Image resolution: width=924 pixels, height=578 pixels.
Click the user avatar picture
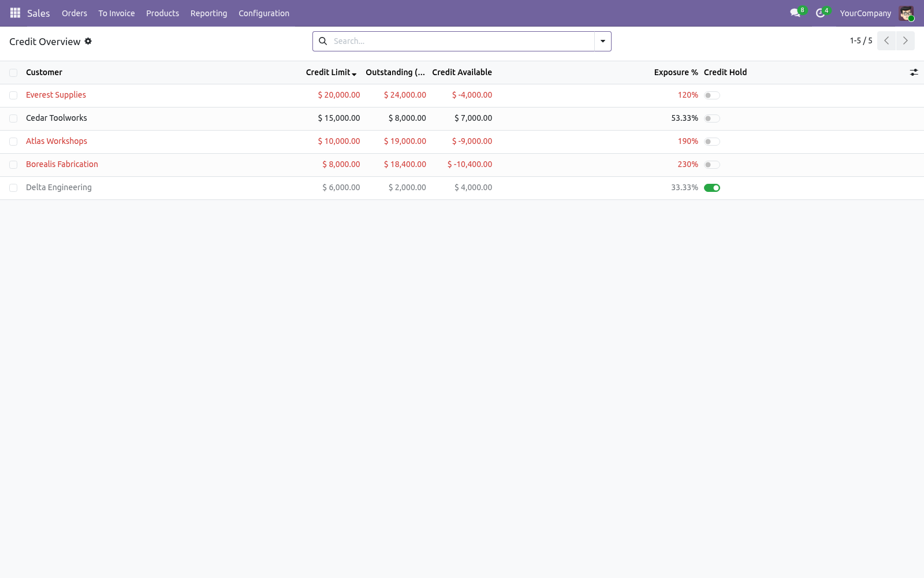pyautogui.click(x=906, y=13)
